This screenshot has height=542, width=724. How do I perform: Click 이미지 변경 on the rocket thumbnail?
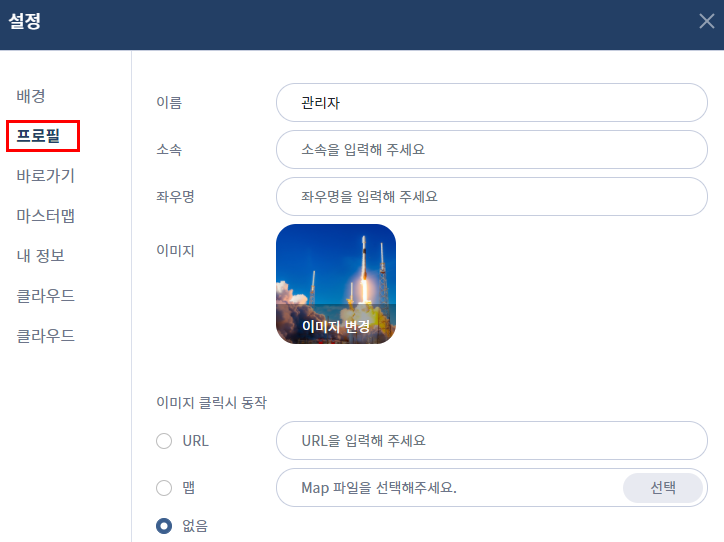point(336,326)
